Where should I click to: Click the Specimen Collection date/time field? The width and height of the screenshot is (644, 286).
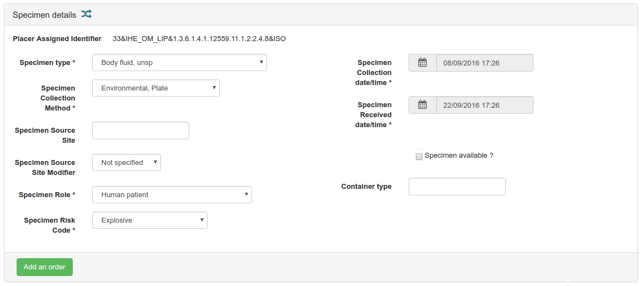click(x=484, y=63)
